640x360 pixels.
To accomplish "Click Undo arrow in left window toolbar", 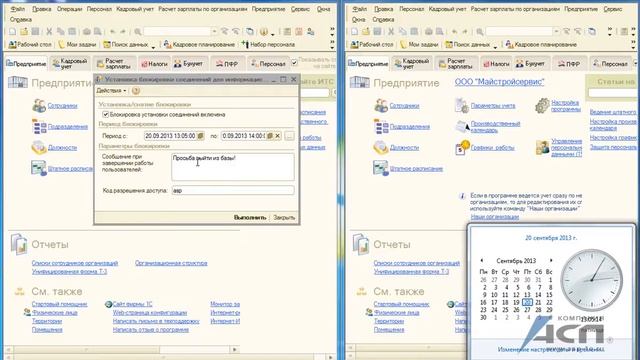I will (x=112, y=31).
